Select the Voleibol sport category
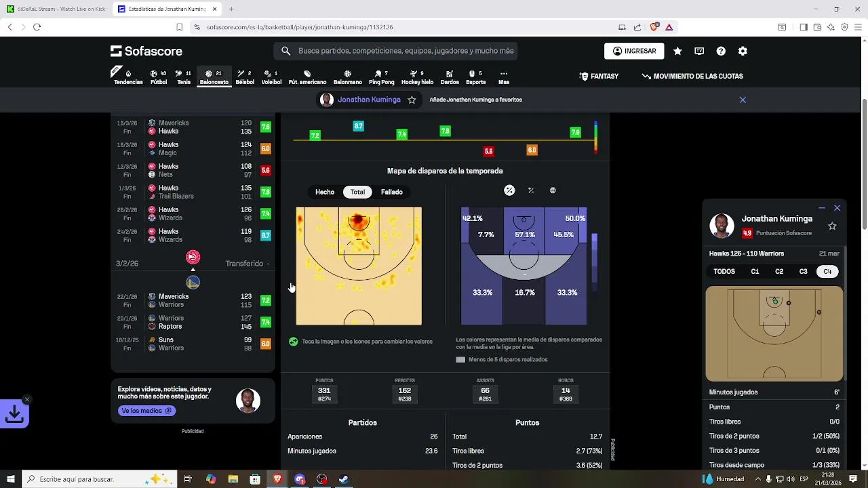This screenshot has height=488, width=868. tap(271, 77)
